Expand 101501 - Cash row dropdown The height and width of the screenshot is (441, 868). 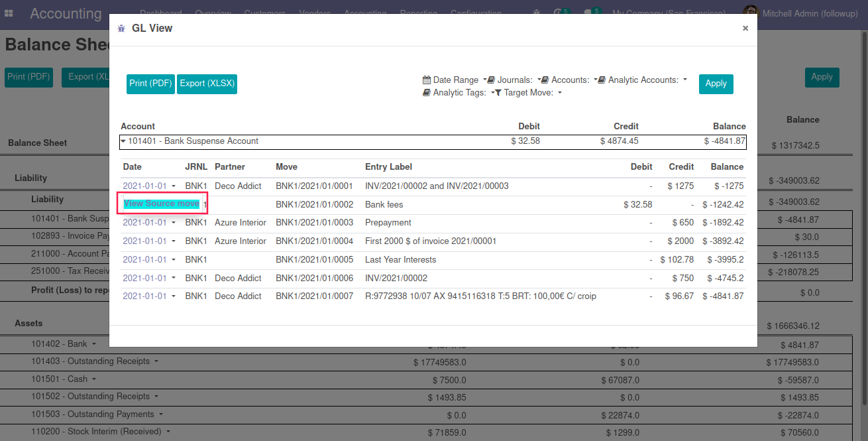point(94,379)
